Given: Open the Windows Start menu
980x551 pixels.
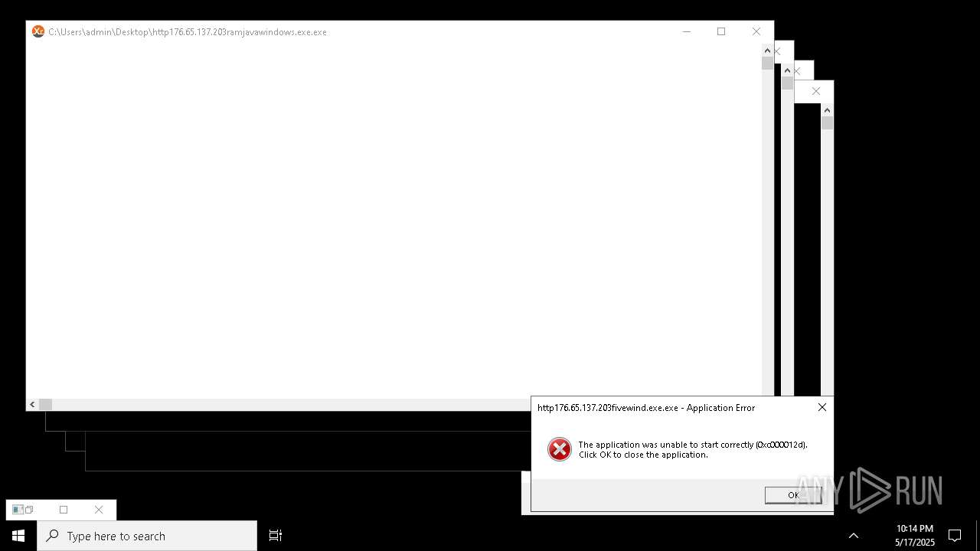Looking at the screenshot, I should point(18,536).
